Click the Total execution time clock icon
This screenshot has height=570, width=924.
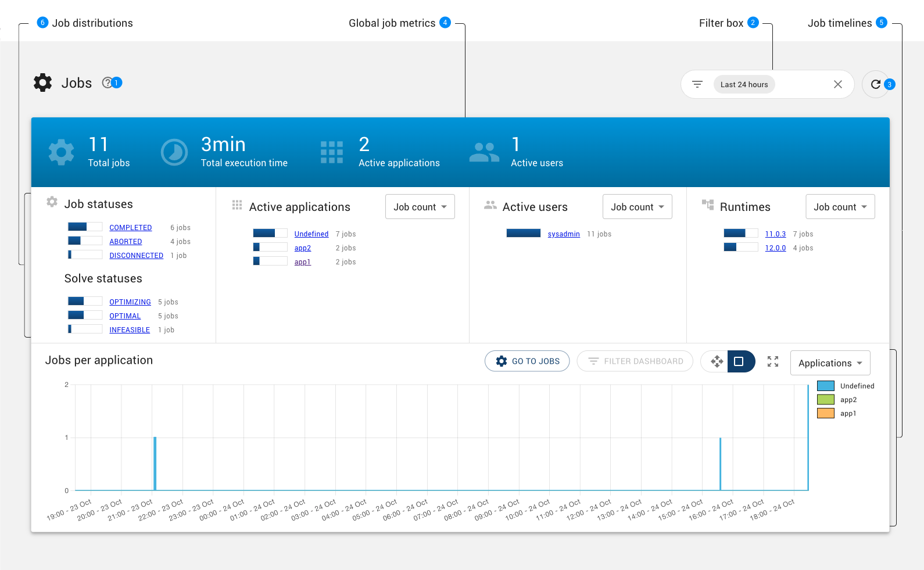coord(174,152)
